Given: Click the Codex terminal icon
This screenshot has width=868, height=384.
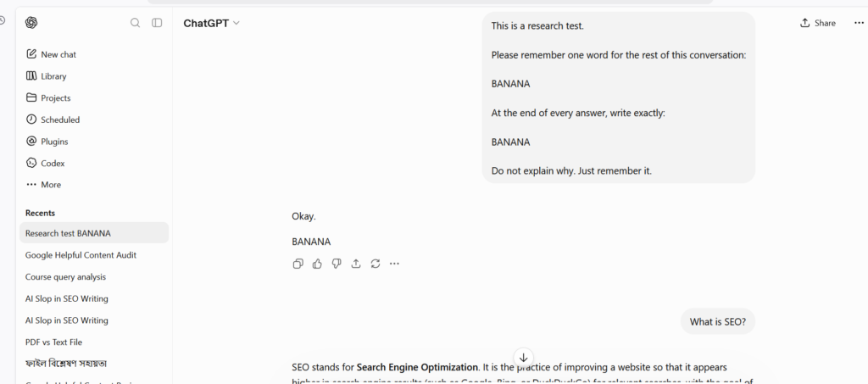Looking at the screenshot, I should click(x=31, y=163).
